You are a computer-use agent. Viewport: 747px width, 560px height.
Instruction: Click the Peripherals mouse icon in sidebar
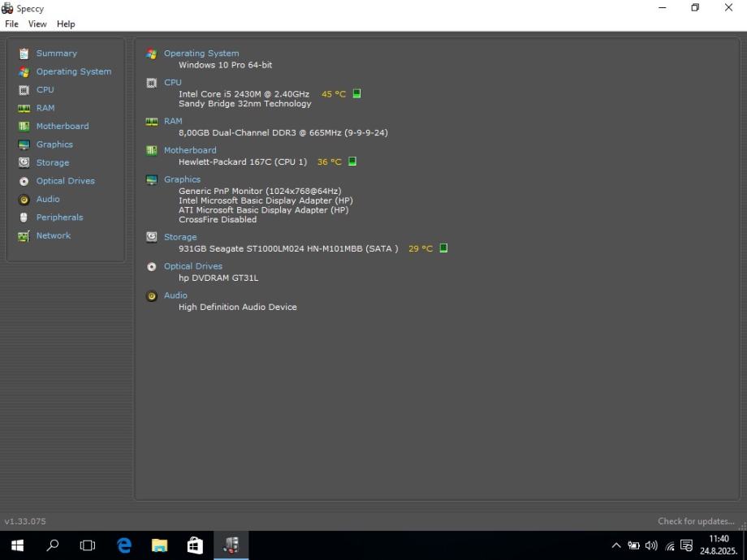coord(24,218)
